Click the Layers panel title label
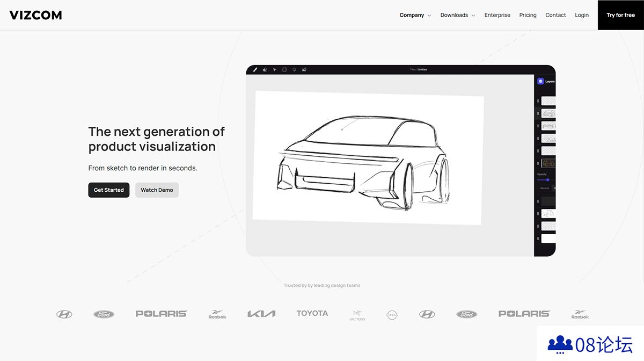 click(x=550, y=82)
